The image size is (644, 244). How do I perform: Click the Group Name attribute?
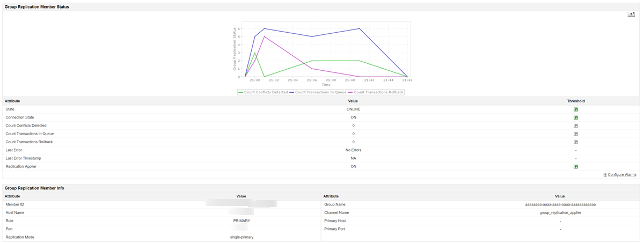coord(335,204)
